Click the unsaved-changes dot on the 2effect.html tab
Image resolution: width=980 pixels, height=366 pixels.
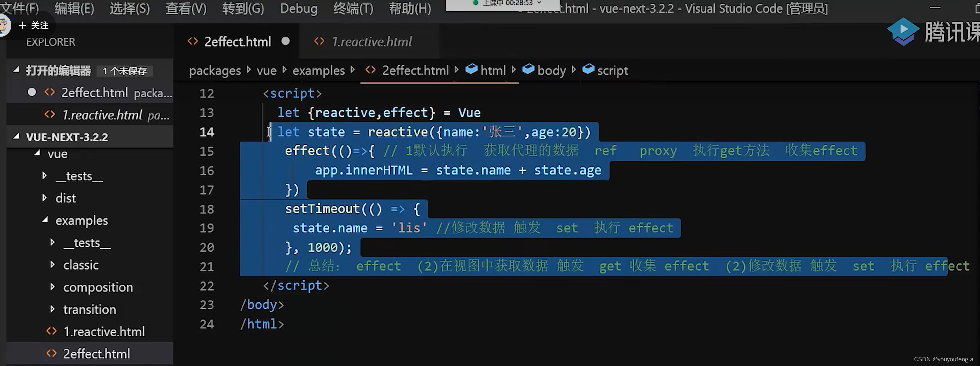tap(286, 41)
